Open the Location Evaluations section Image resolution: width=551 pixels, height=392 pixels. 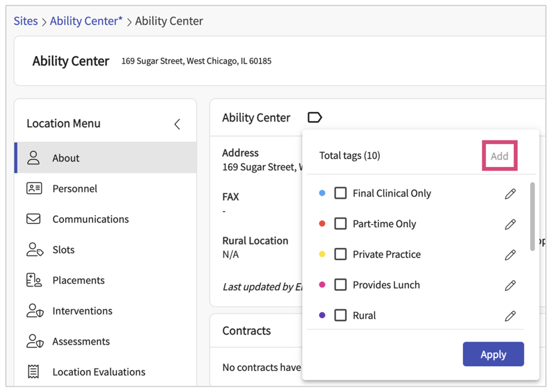click(x=98, y=372)
